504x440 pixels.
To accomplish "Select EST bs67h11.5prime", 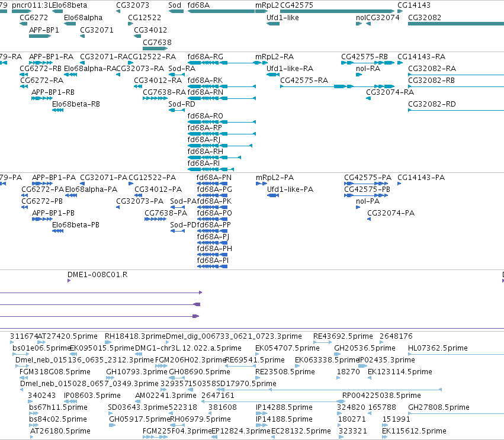I will (58, 407).
